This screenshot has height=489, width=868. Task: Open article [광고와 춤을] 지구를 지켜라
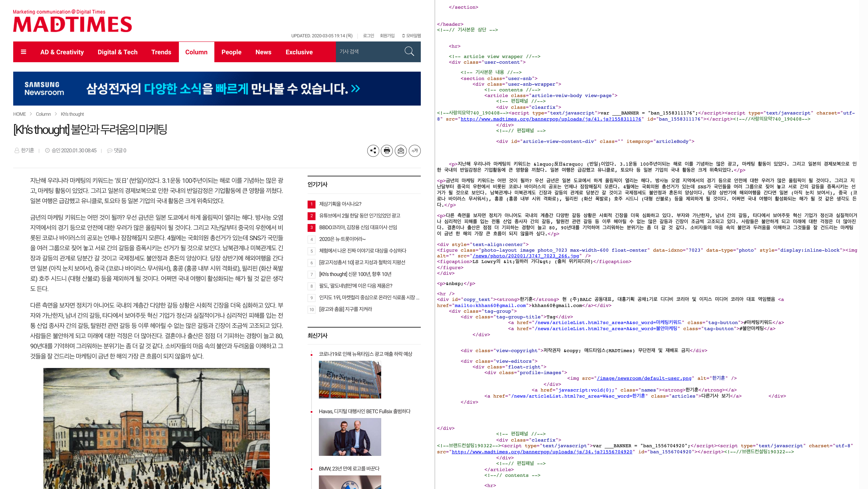[345, 309]
